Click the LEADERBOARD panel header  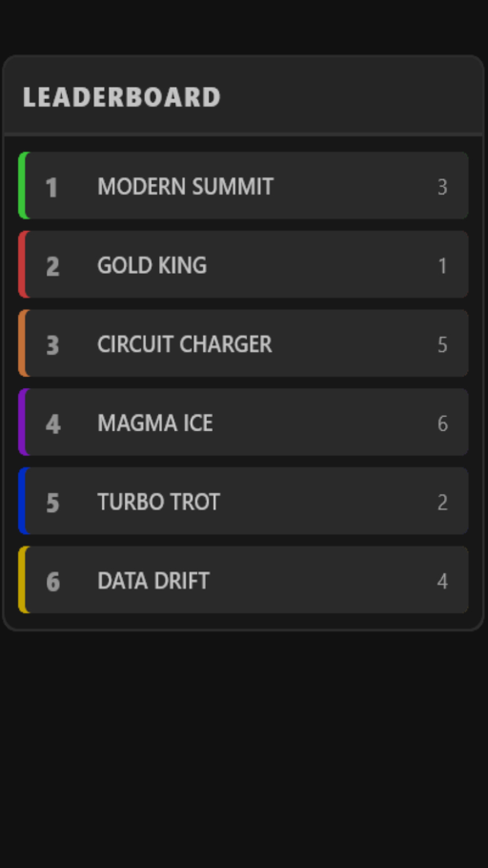click(243, 95)
